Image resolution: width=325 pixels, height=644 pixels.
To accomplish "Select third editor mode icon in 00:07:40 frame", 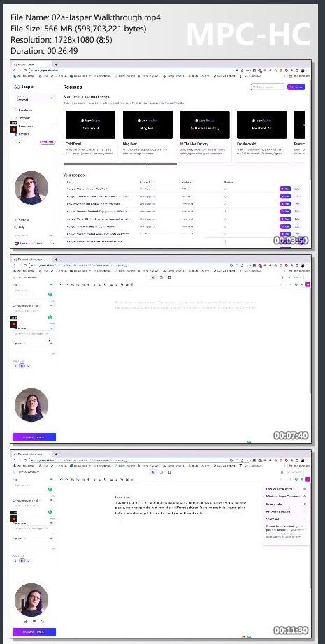I will pos(169,277).
